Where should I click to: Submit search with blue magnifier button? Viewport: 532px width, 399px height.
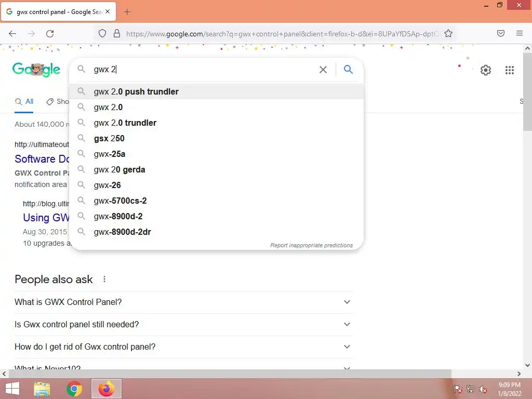pos(348,70)
